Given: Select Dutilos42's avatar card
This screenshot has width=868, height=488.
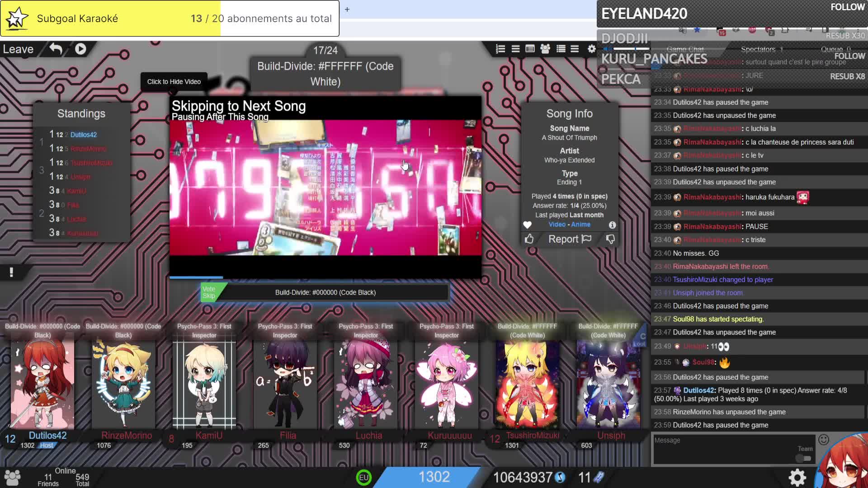Looking at the screenshot, I should point(42,384).
